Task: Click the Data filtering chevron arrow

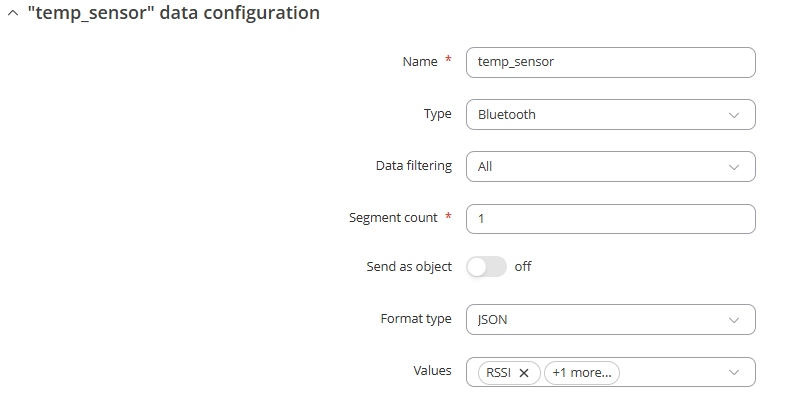Action: pos(734,167)
